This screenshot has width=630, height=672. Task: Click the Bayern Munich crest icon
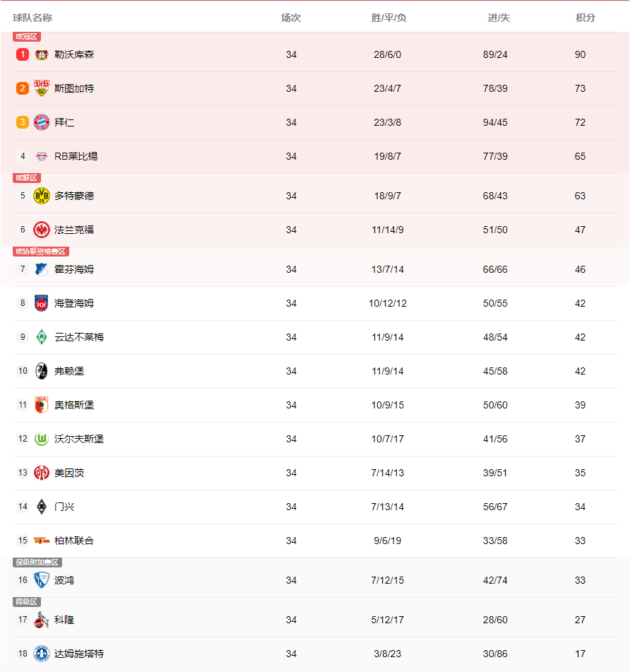42,122
